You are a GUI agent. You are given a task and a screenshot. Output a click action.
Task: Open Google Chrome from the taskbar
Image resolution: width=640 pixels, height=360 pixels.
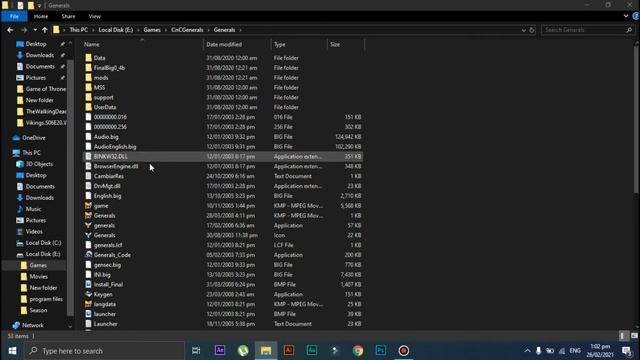tap(358, 351)
